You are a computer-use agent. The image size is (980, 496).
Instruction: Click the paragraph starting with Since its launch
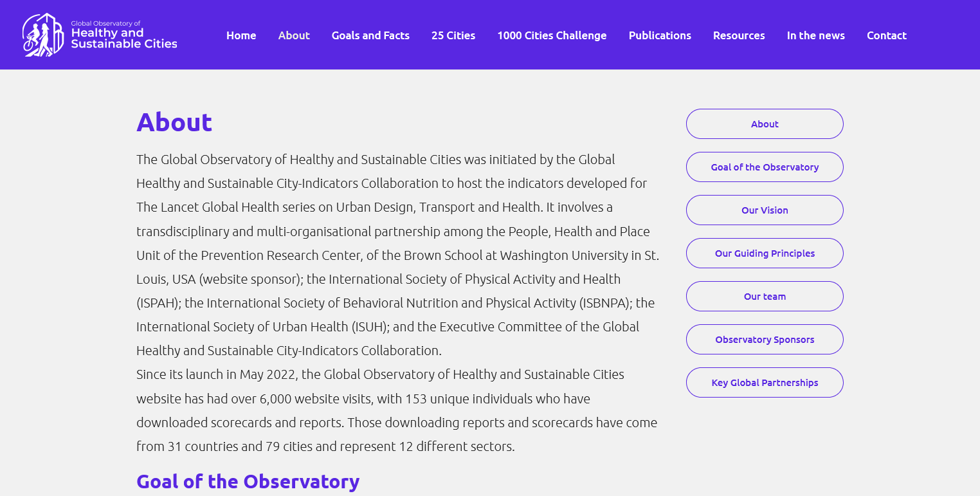(x=395, y=410)
